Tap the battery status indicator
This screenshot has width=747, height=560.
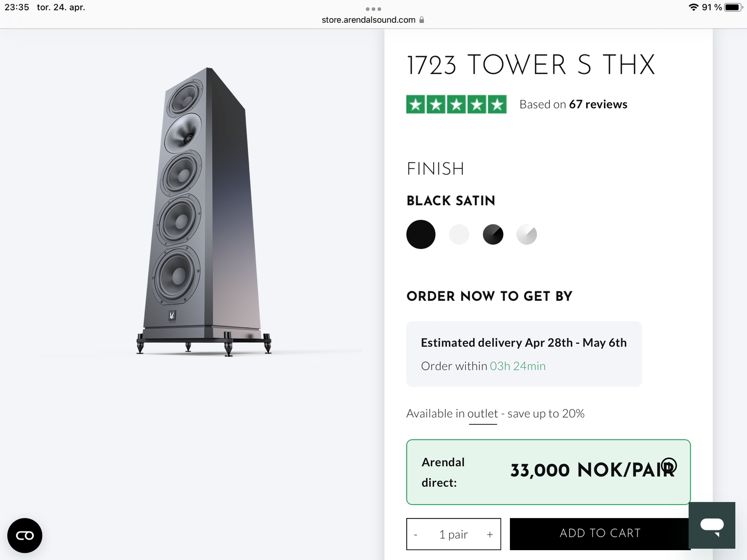(x=733, y=7)
